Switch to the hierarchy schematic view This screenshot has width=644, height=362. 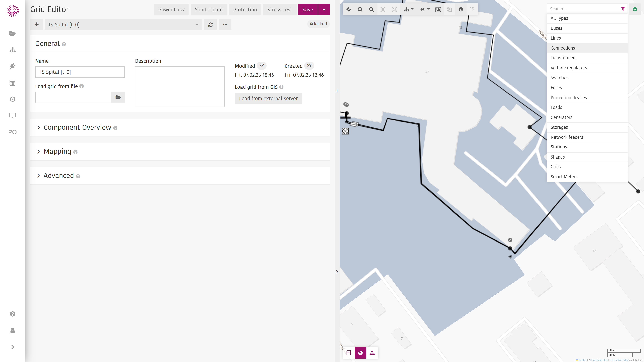click(x=372, y=353)
